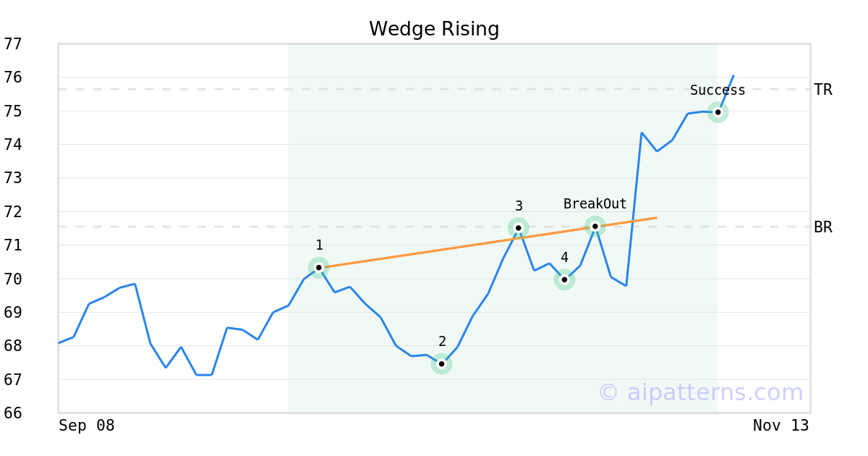Select the point 4 marker circle
868x456 pixels.
pyautogui.click(x=564, y=279)
